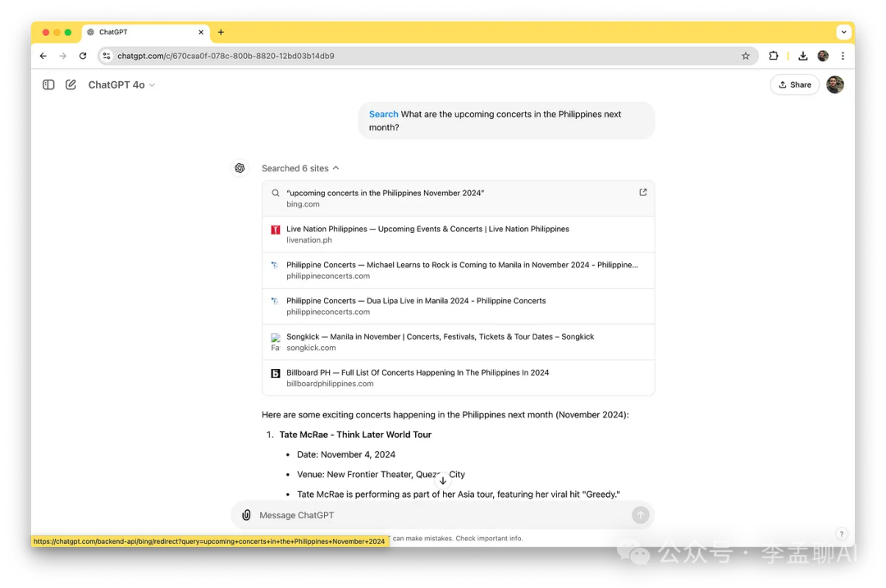
Task: Open Billboard PH concerts list result
Action: [418, 377]
